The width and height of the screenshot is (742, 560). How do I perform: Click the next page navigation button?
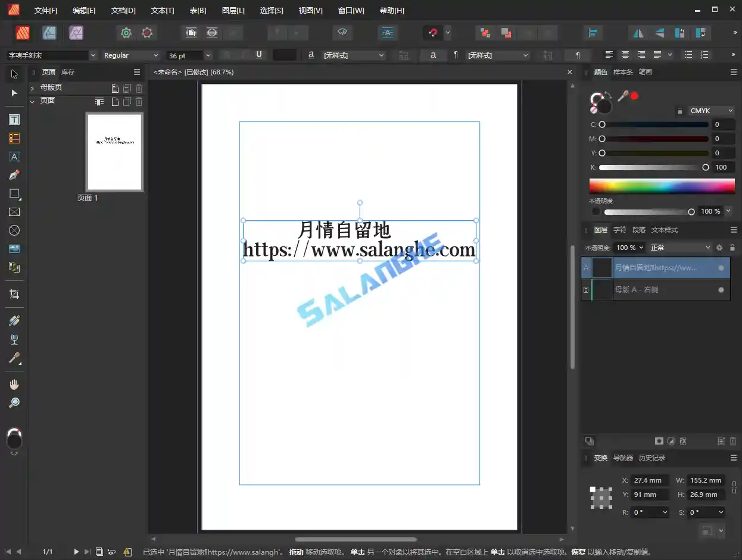click(x=76, y=552)
